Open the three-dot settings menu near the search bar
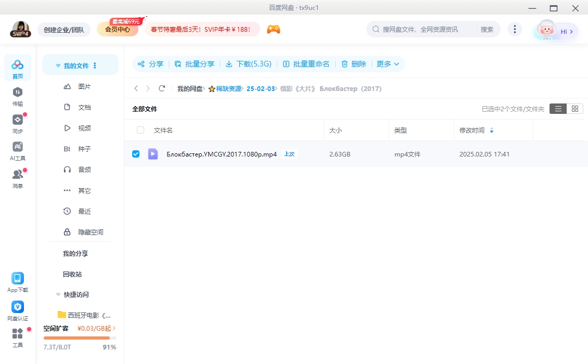 [x=515, y=30]
